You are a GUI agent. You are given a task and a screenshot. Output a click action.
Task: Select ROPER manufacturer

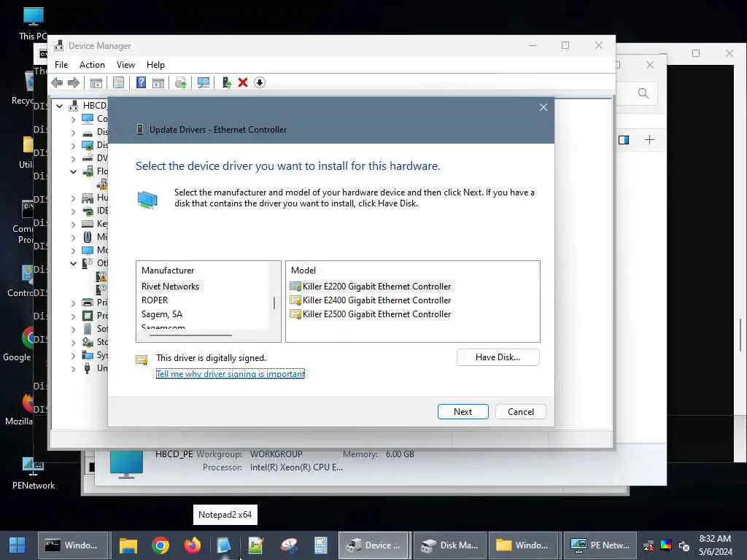tap(155, 300)
